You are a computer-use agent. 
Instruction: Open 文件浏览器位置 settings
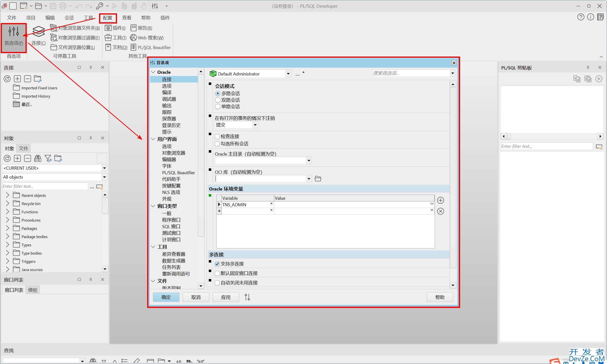(73, 47)
